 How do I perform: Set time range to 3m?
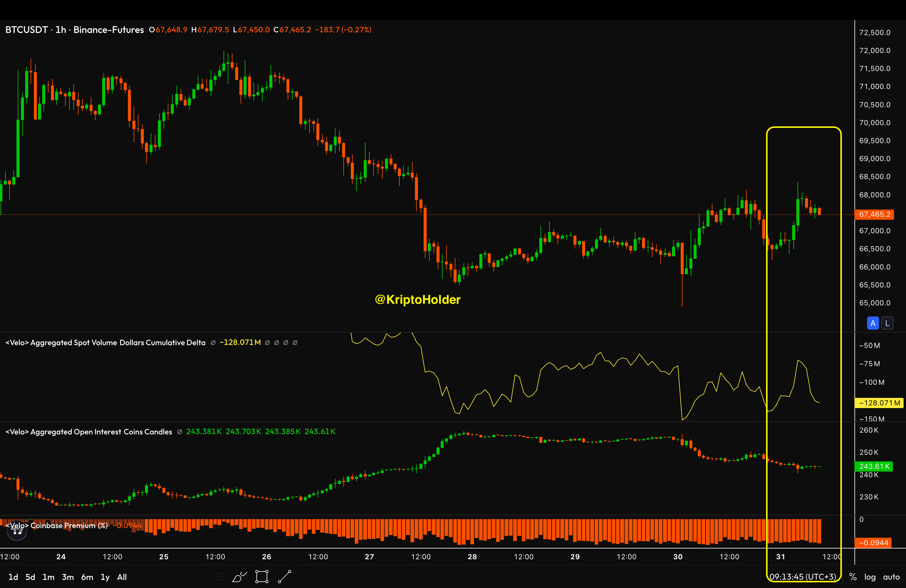[x=68, y=577]
